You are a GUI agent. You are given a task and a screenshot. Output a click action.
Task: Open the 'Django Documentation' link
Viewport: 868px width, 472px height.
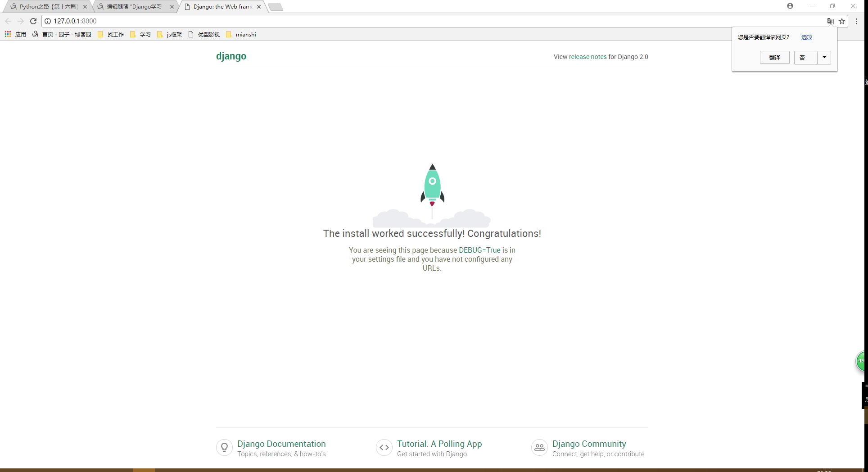pos(281,444)
